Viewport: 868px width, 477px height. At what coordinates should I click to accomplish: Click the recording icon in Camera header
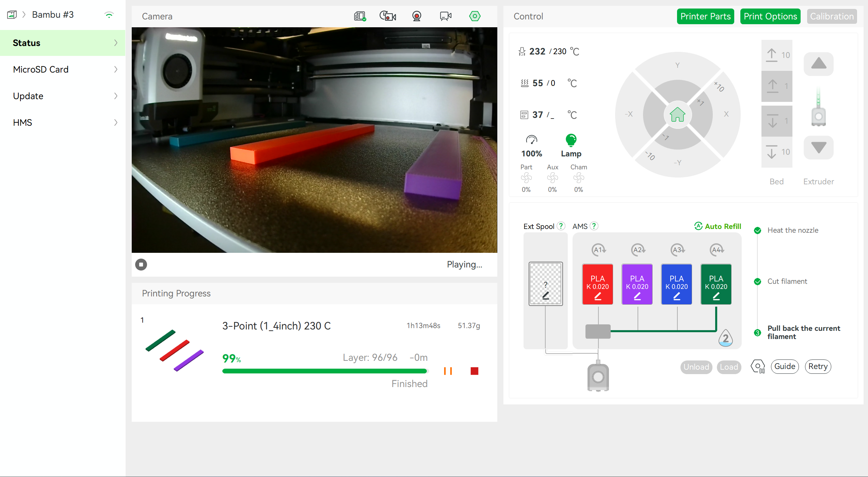[417, 16]
